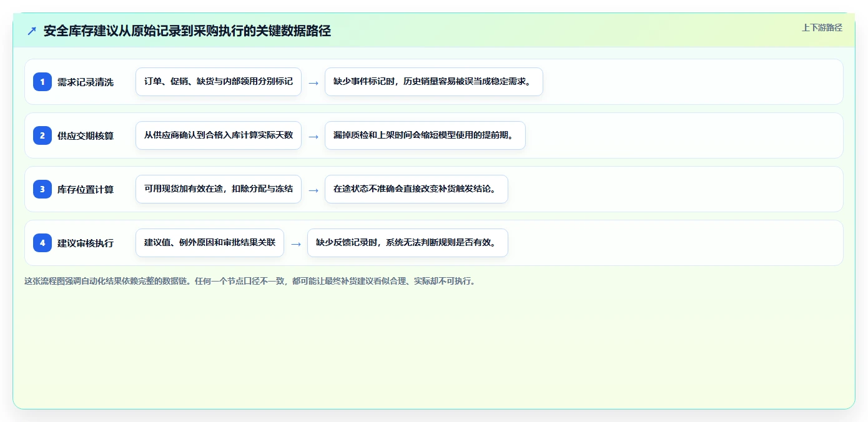The height and width of the screenshot is (422, 868).
Task: Click step number badge 4
Action: (42, 243)
